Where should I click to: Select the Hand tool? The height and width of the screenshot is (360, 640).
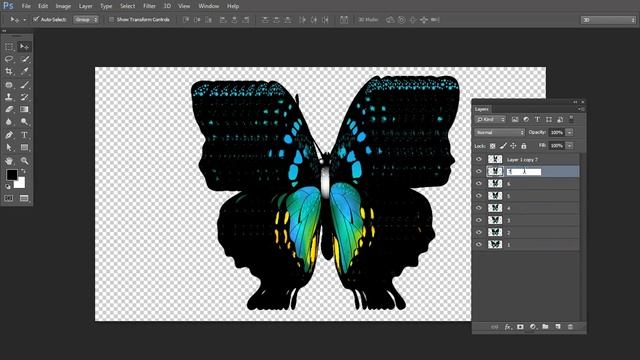(9, 161)
